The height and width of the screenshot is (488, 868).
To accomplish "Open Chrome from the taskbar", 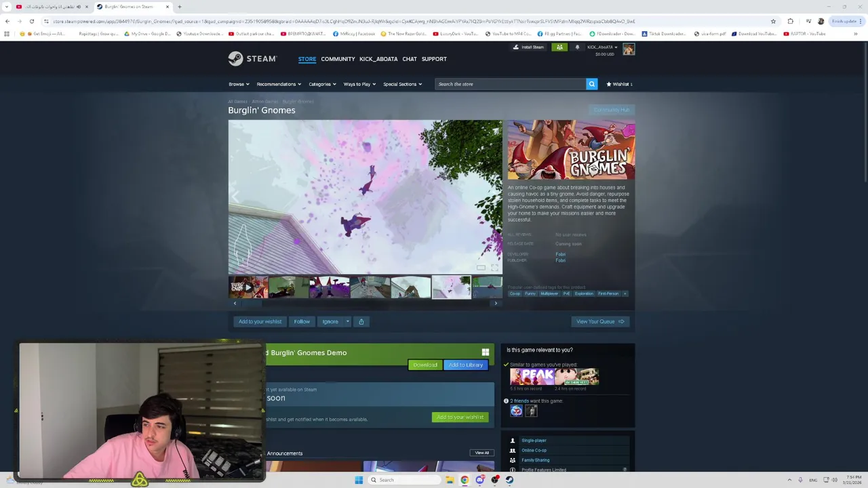I will (464, 480).
